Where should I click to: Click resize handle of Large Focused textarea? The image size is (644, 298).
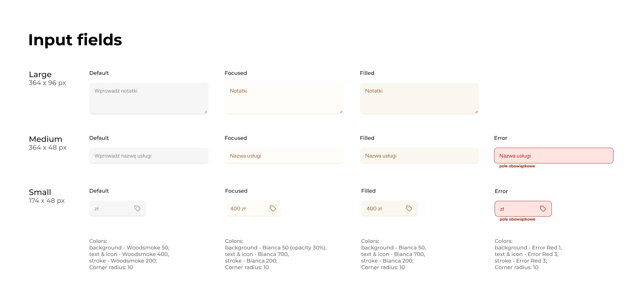341,112
